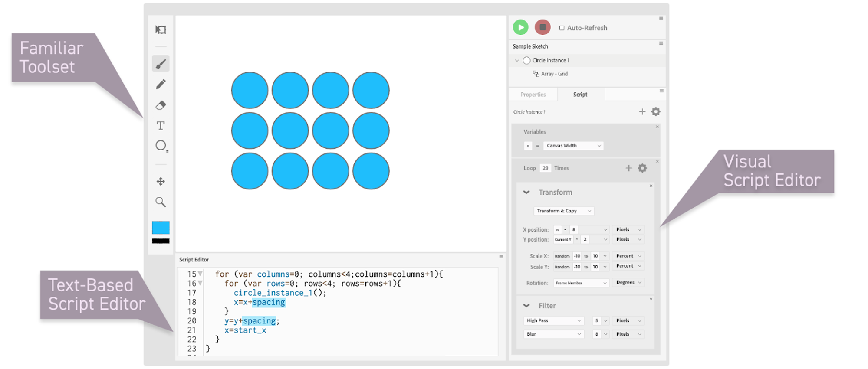This screenshot has height=369, width=868.
Task: Open the Blur filter dropdown
Action: (x=553, y=334)
